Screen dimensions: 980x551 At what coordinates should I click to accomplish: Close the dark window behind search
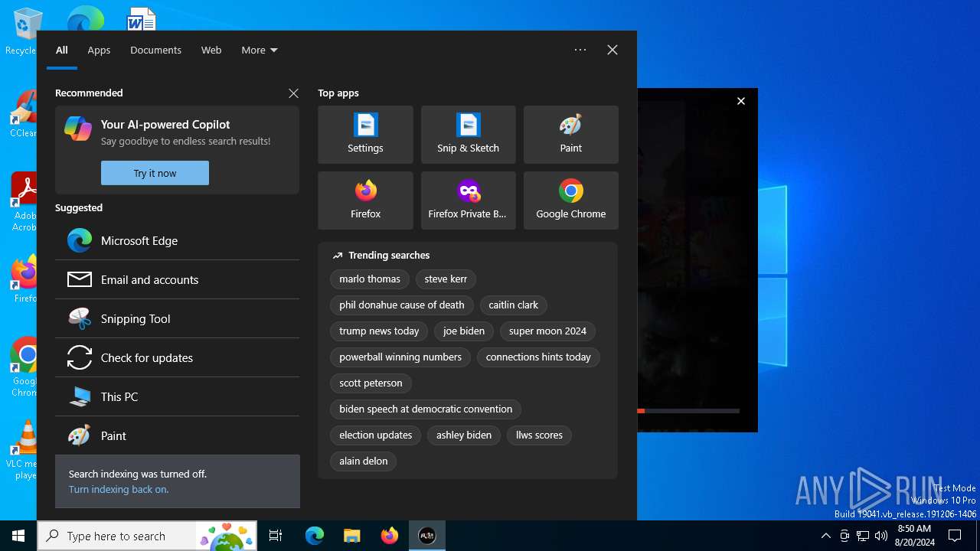pyautogui.click(x=740, y=101)
